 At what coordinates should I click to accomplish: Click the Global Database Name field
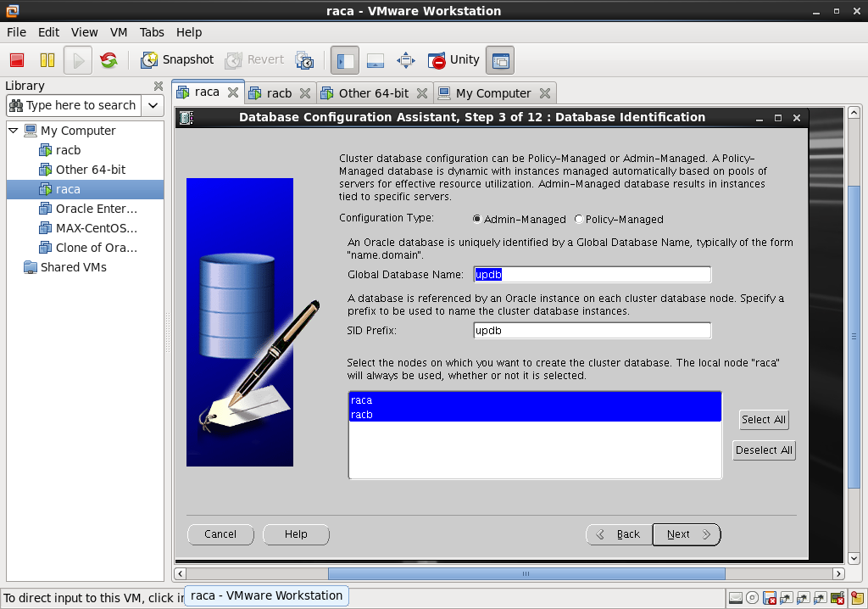pyautogui.click(x=591, y=274)
